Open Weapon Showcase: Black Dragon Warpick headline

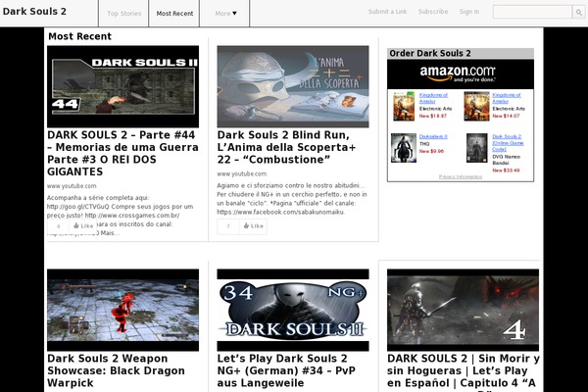click(116, 370)
